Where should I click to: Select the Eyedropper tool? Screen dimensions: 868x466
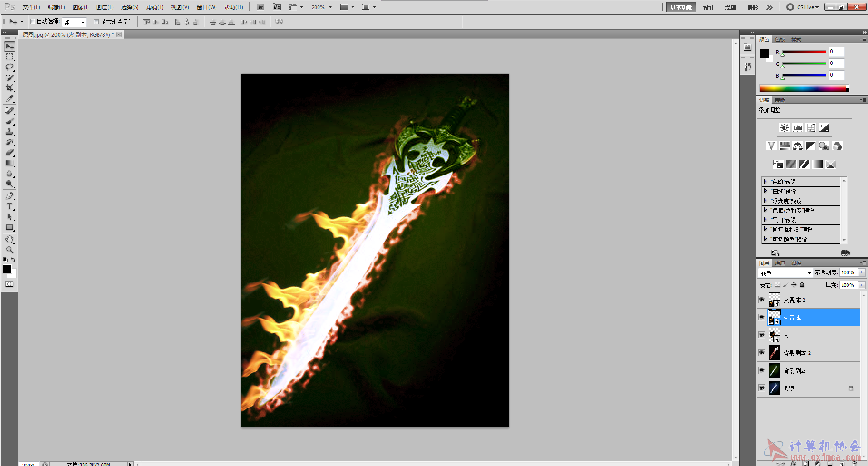click(10, 98)
